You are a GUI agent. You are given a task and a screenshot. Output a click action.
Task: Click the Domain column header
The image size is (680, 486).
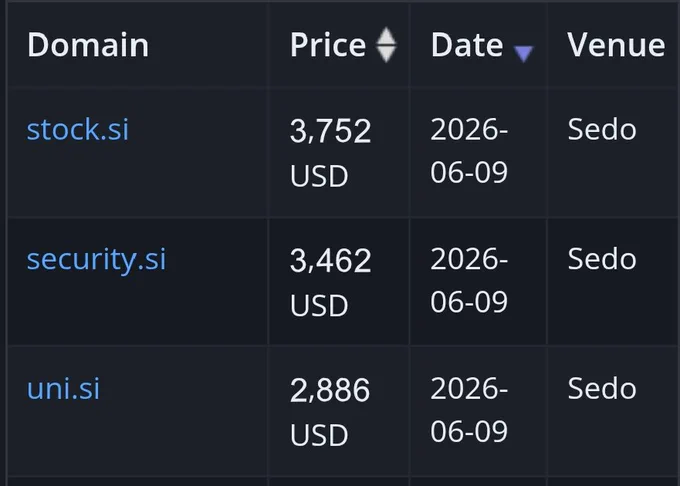(88, 45)
